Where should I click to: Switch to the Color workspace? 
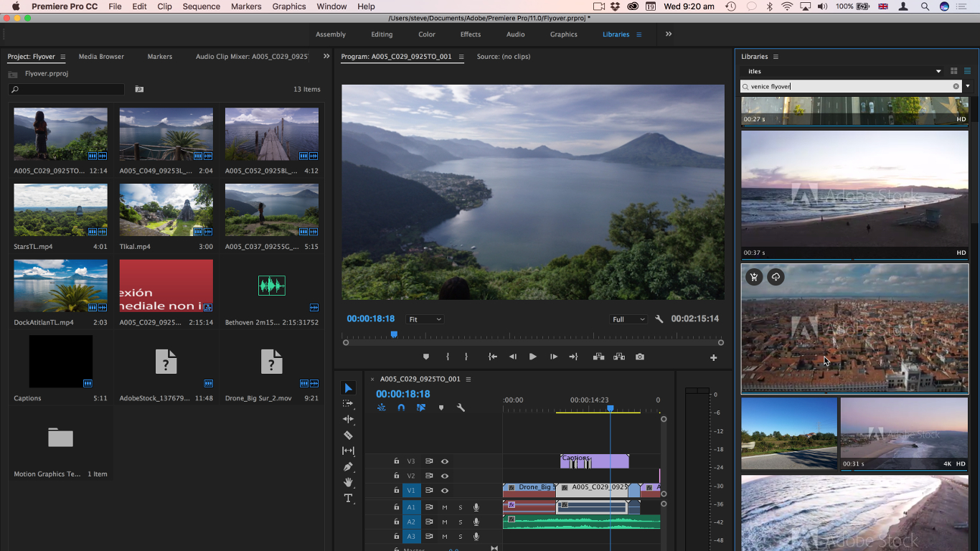[x=427, y=34]
